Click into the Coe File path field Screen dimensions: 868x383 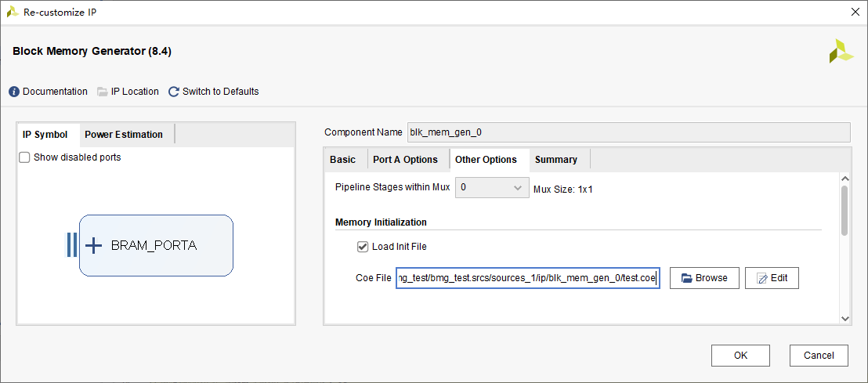(x=527, y=278)
